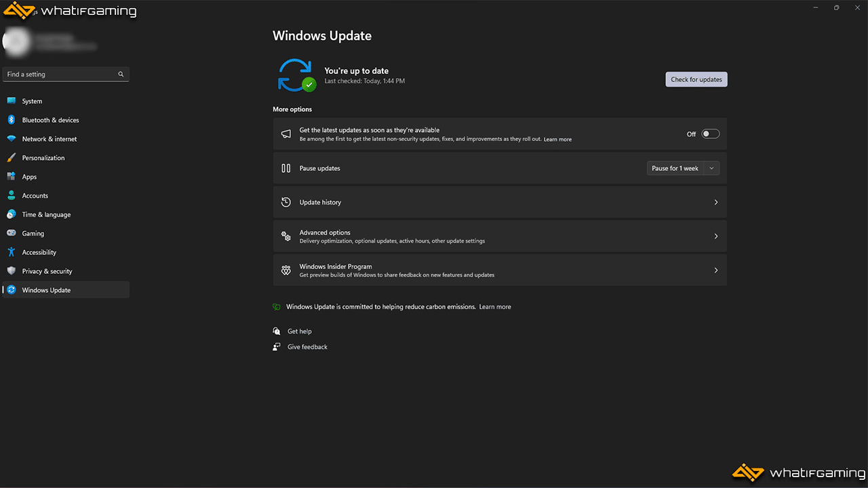868x488 pixels.
Task: Open Privacy & security page
Action: [x=66, y=271]
